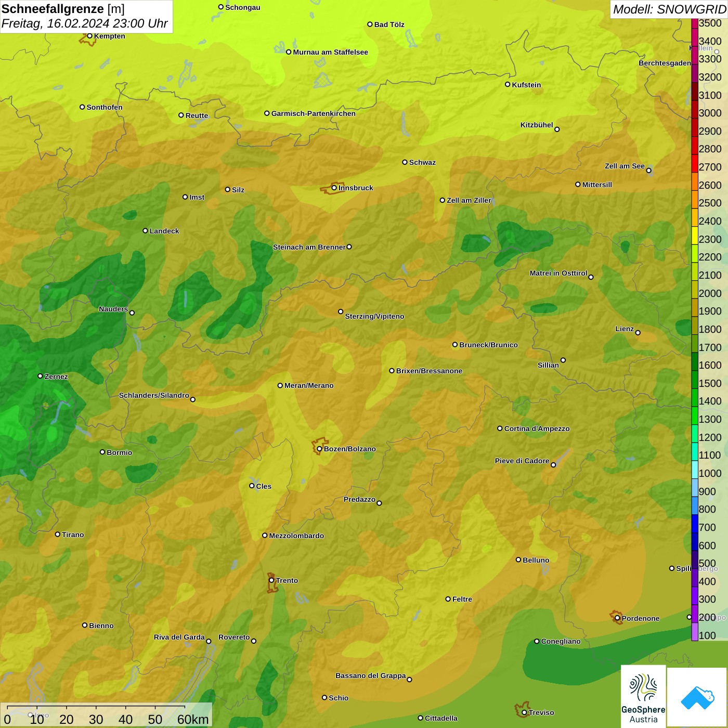Click the Schwaz label
This screenshot has height=728, width=728.
coord(422,162)
